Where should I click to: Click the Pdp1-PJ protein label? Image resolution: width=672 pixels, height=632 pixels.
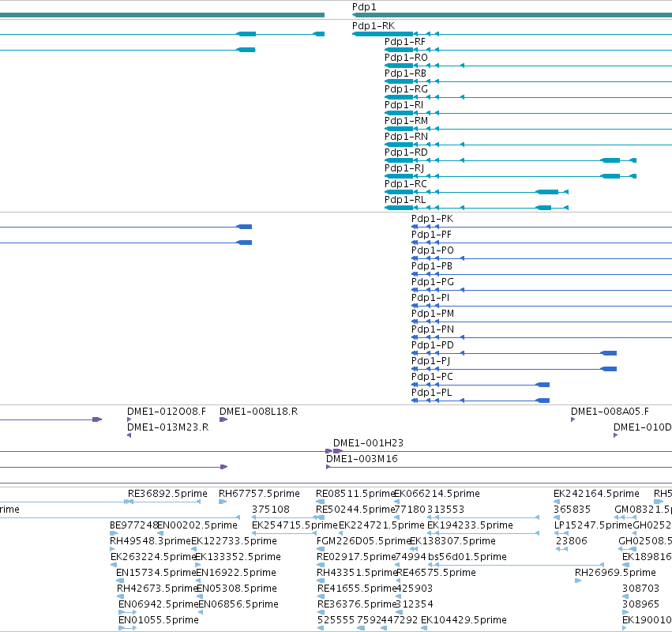pos(430,361)
